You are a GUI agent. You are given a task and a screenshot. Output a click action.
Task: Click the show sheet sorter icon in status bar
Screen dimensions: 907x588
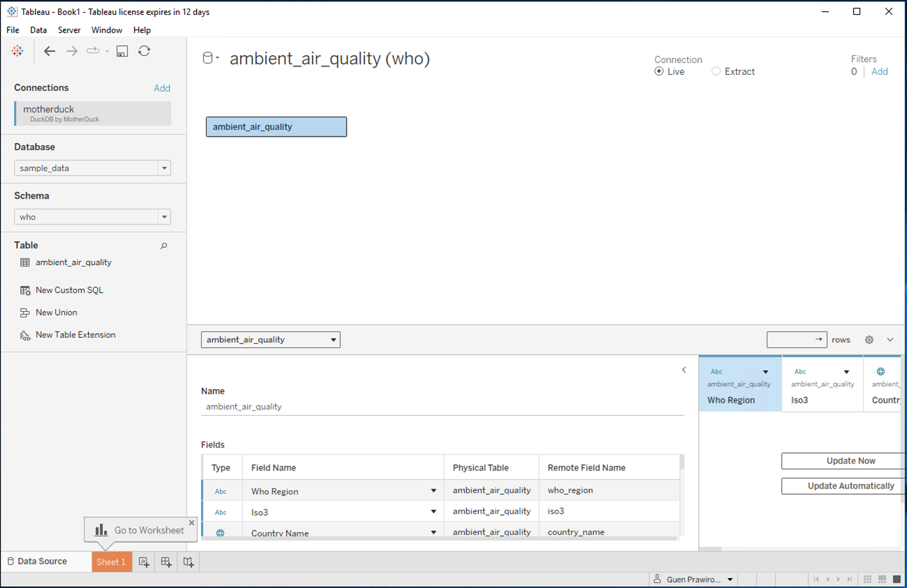tap(868, 579)
